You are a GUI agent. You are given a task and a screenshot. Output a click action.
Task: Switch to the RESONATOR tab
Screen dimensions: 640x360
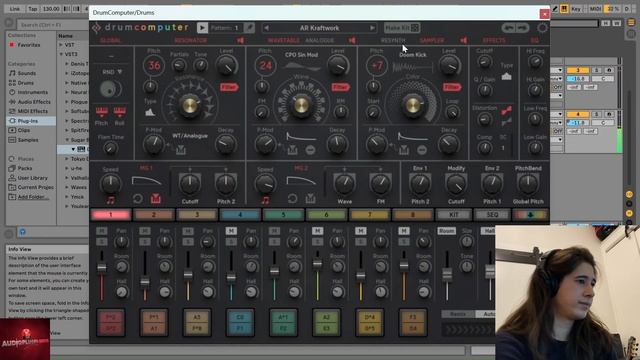point(191,40)
